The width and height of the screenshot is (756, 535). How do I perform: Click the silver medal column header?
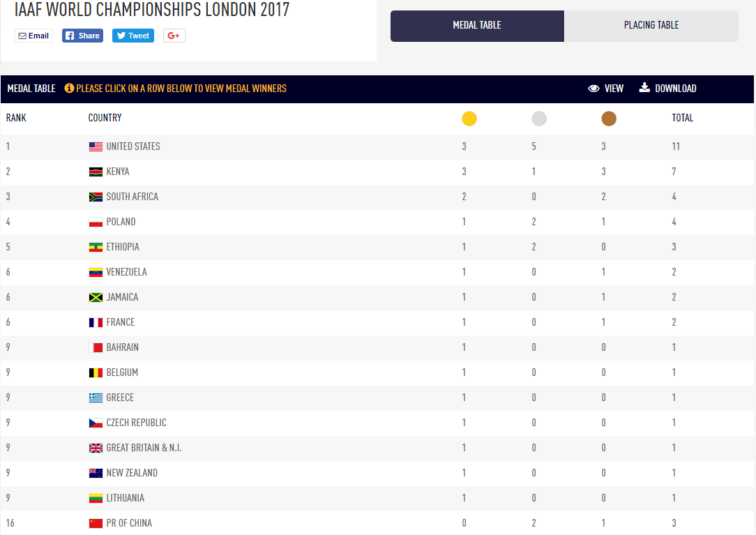pos(539,119)
